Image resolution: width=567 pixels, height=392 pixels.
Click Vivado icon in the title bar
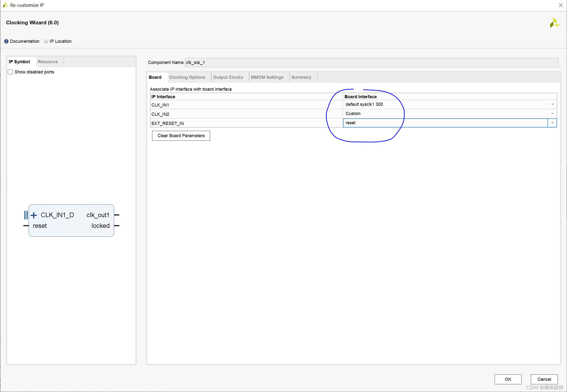pos(5,5)
